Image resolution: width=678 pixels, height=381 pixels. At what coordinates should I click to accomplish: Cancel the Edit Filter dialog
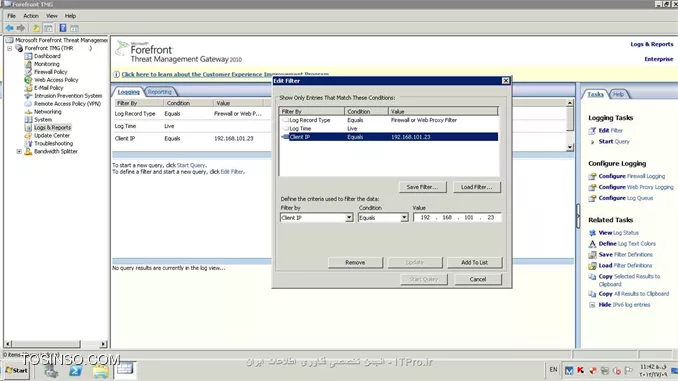[478, 279]
